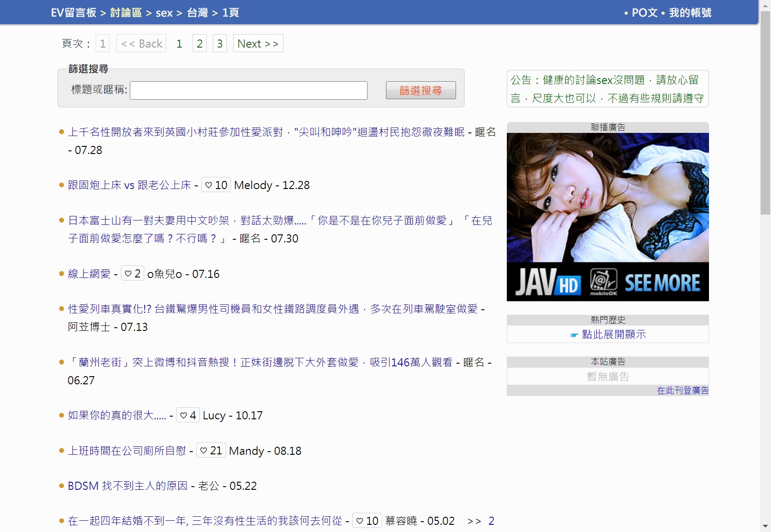Select the ♡21 likes on Mandy's post
Viewport: 771px width, 532px height.
tap(211, 451)
